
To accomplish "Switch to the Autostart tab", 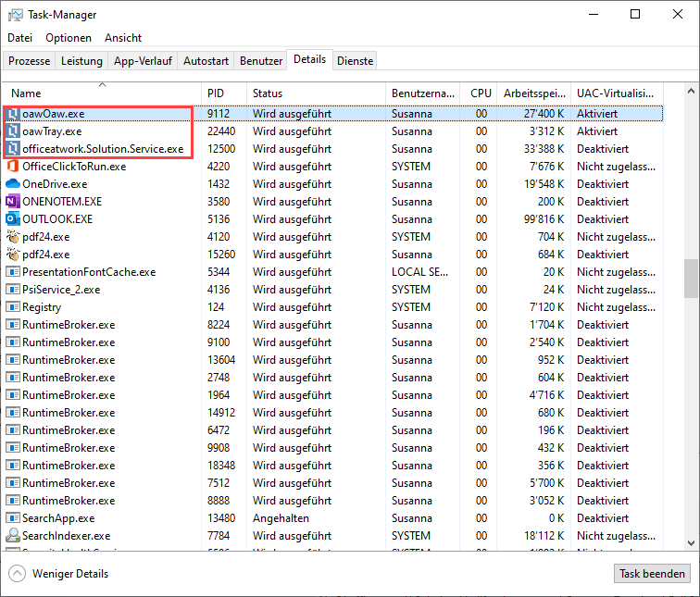I will point(206,61).
